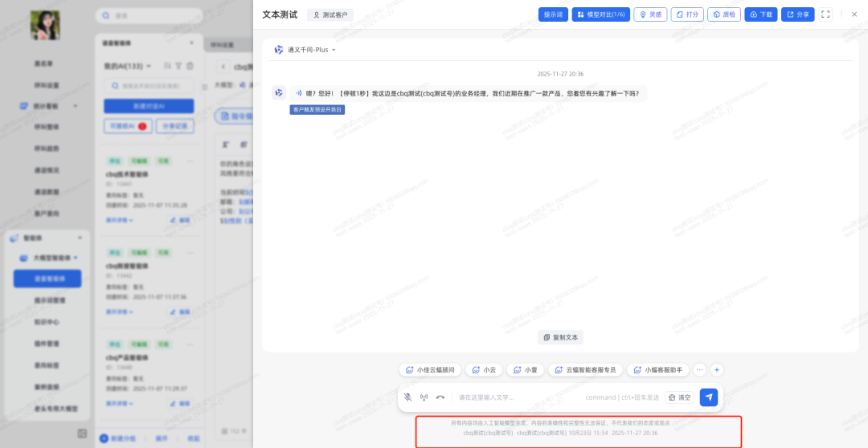Click the send message paper-plane button

708,397
